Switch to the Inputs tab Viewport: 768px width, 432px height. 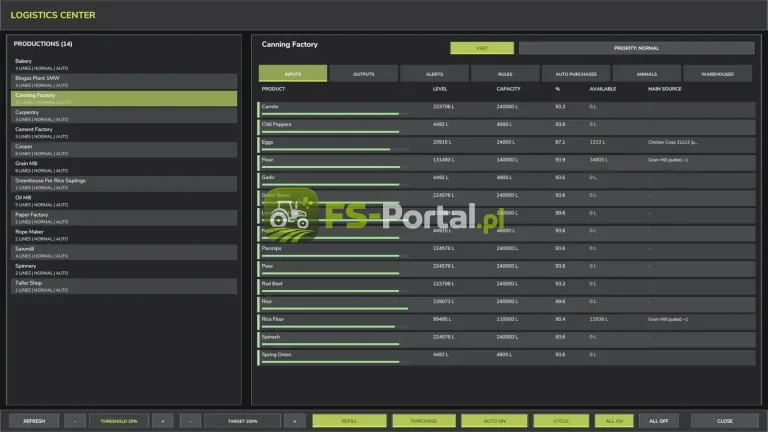(x=293, y=73)
